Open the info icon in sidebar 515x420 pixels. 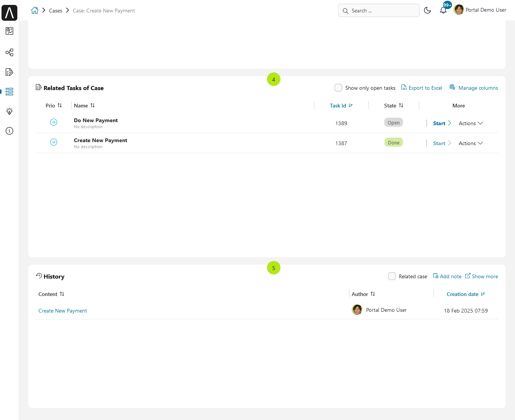9,131
